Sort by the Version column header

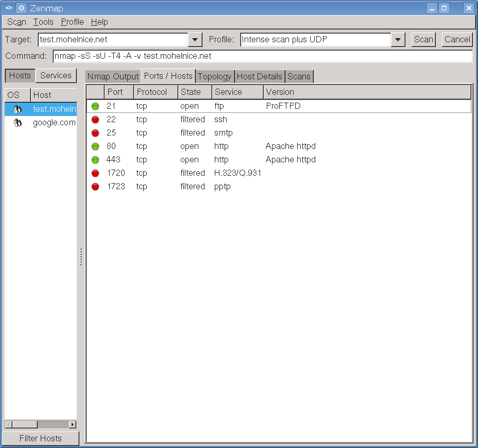click(367, 92)
